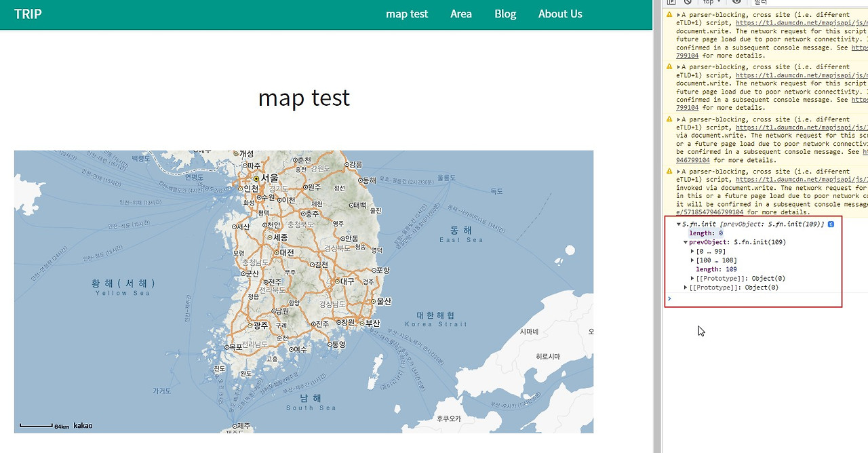Open the 799104 link in second warning
Image resolution: width=868 pixels, height=453 pixels.
tap(687, 108)
